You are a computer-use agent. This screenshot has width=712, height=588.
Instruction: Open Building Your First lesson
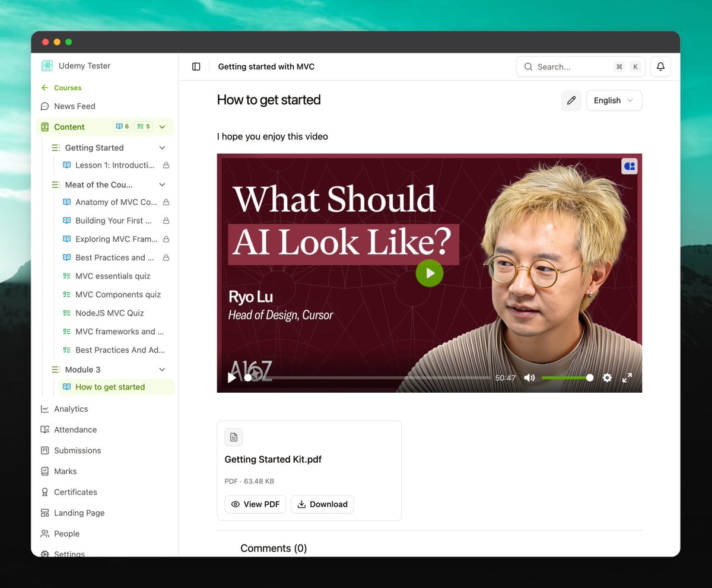[113, 220]
